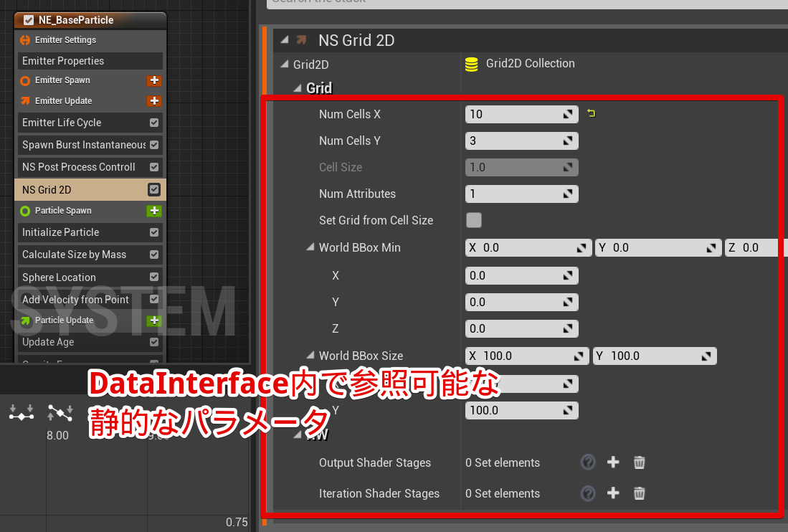Toggle NS Post Process Controll checkbox
The height and width of the screenshot is (532, 788).
[154, 167]
